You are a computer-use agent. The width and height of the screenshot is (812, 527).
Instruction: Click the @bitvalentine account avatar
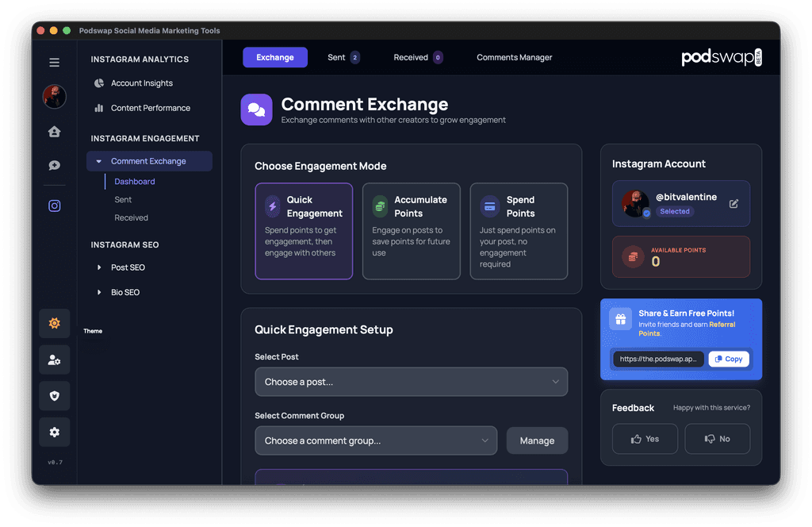pyautogui.click(x=635, y=203)
